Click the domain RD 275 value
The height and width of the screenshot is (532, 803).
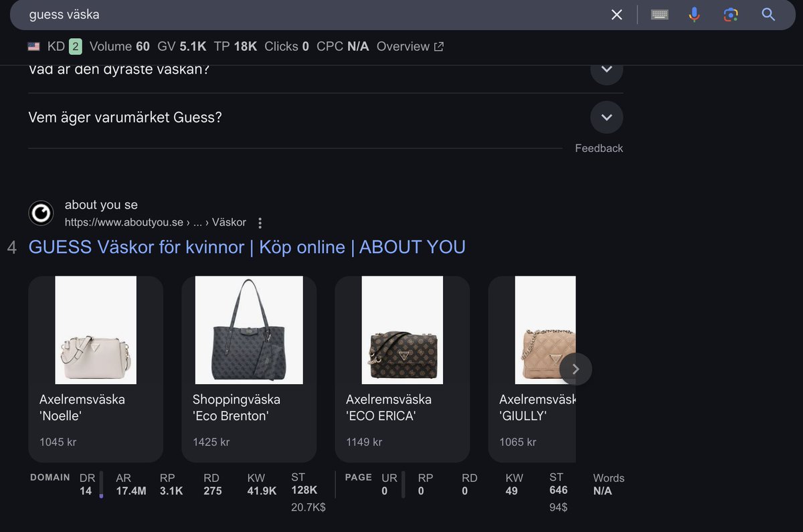(x=212, y=491)
